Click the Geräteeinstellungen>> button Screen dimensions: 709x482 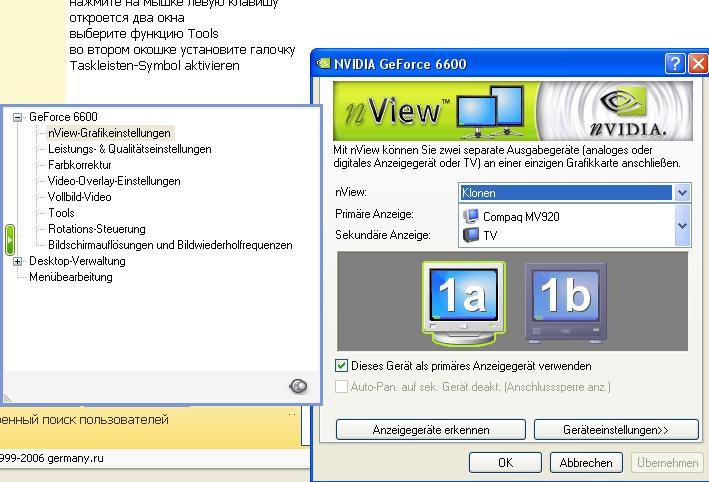(616, 429)
